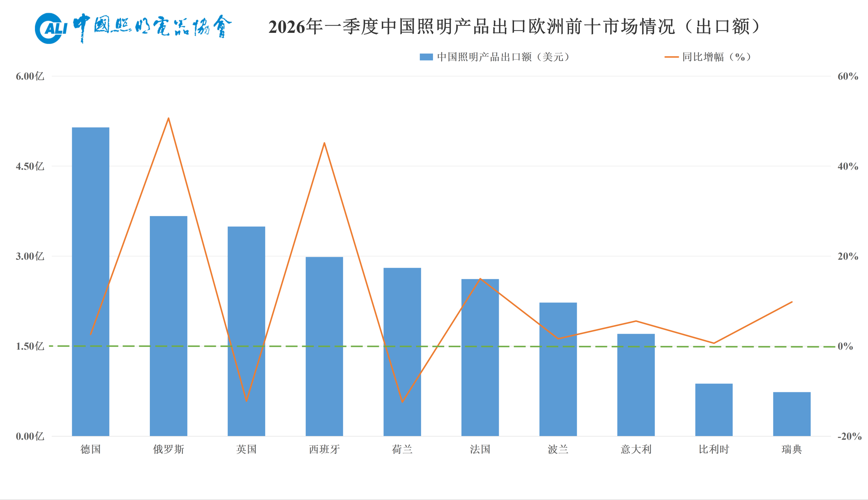Click the orange legend line marker for 同比增幅
Image resolution: width=868 pixels, height=500 pixels.
pos(672,57)
